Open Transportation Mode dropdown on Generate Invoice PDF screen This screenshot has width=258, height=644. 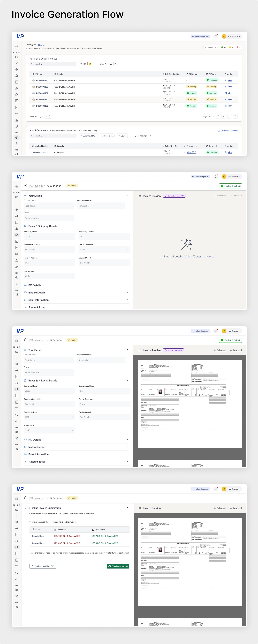pyautogui.click(x=50, y=249)
